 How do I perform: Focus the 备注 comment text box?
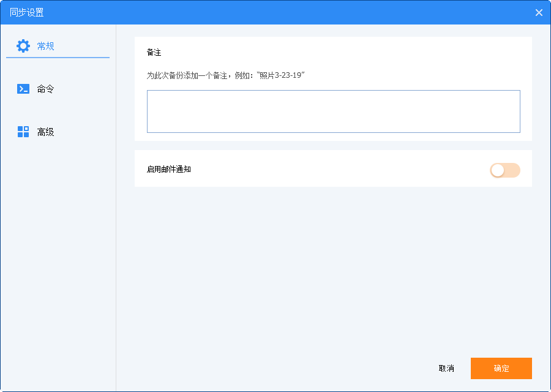pyautogui.click(x=333, y=111)
